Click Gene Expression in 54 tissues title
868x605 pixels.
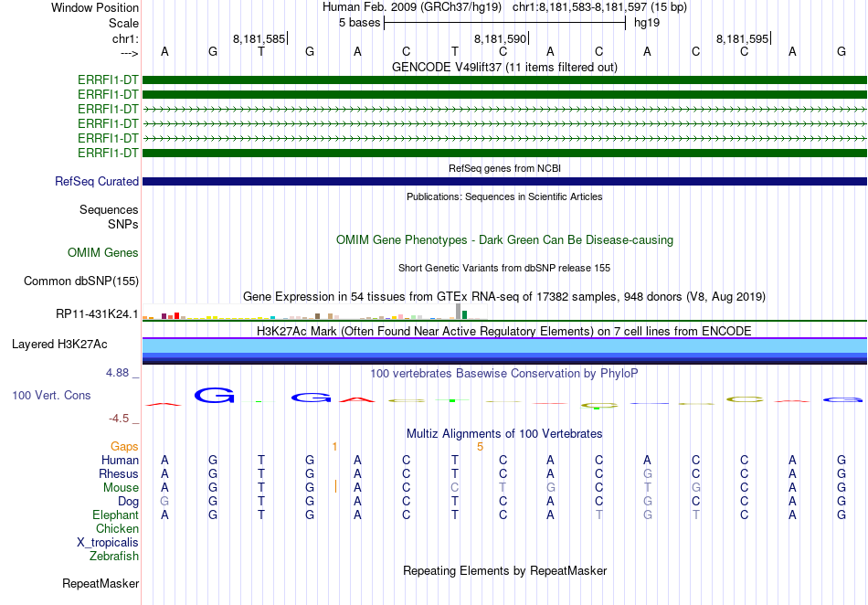[504, 297]
